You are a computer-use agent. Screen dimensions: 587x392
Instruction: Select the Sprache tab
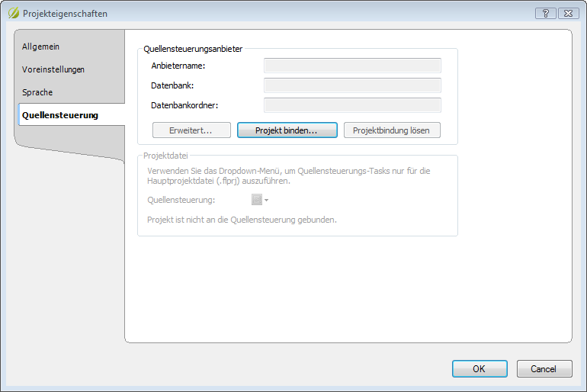point(37,92)
